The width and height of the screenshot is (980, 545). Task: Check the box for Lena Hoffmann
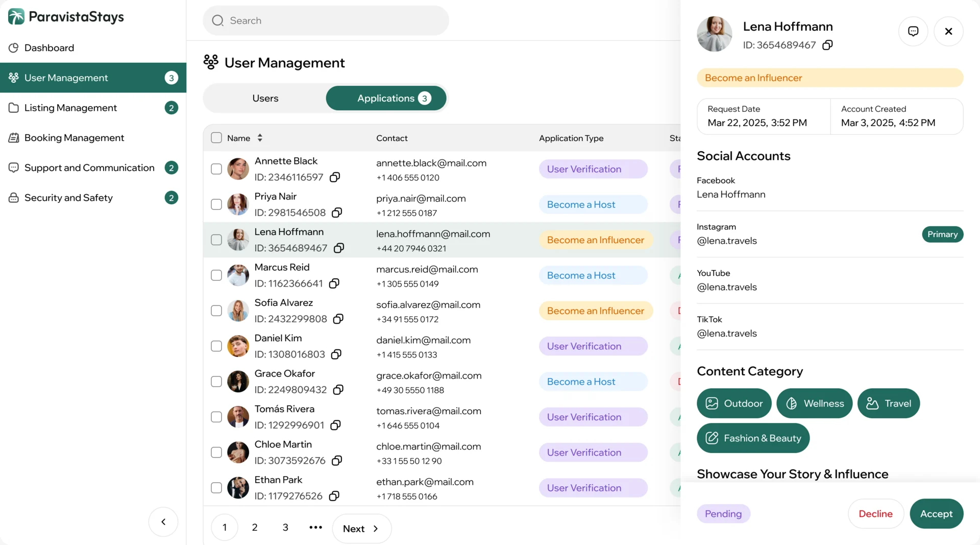(216, 240)
